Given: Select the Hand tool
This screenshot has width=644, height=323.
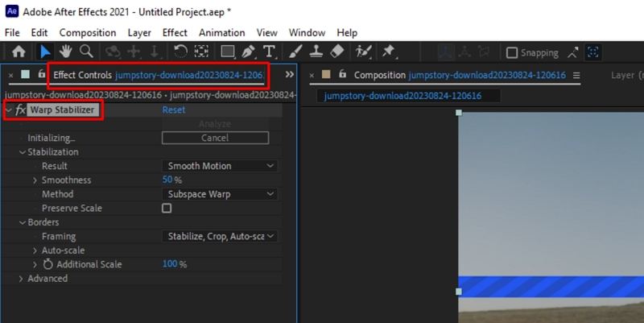Looking at the screenshot, I should (x=65, y=52).
